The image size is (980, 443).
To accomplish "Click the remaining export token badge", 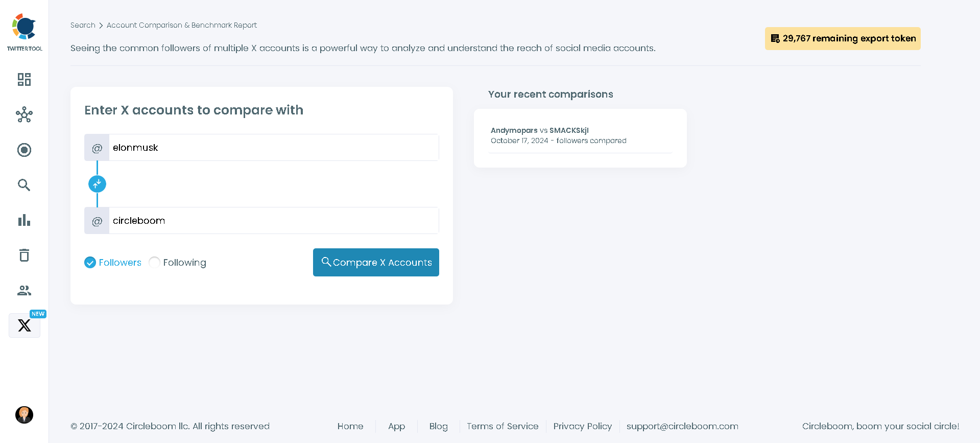I will (842, 38).
